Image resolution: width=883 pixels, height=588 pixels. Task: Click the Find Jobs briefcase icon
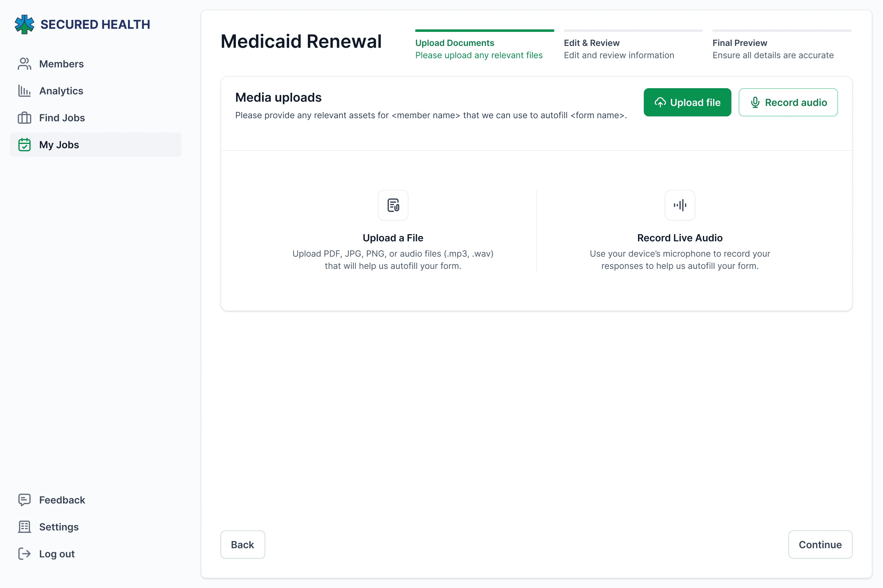tap(25, 118)
